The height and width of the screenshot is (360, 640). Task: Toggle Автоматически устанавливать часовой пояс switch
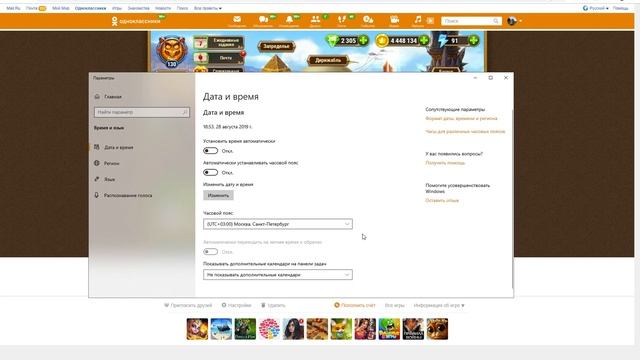(x=211, y=172)
